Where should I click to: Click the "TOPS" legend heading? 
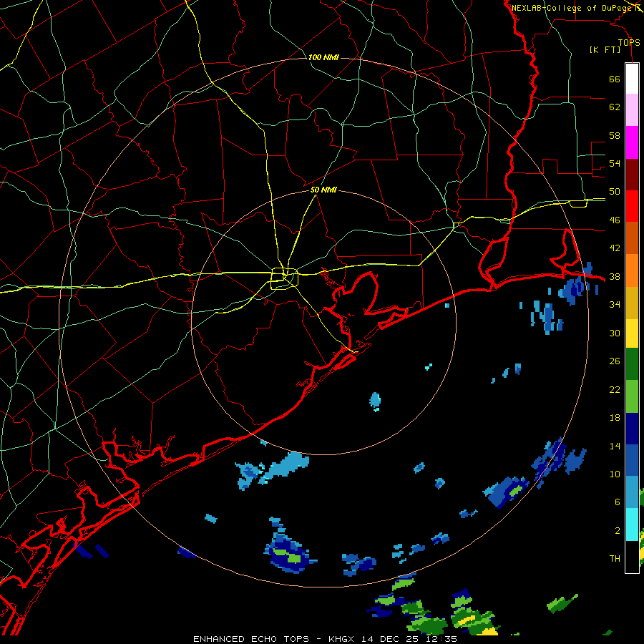click(x=629, y=42)
